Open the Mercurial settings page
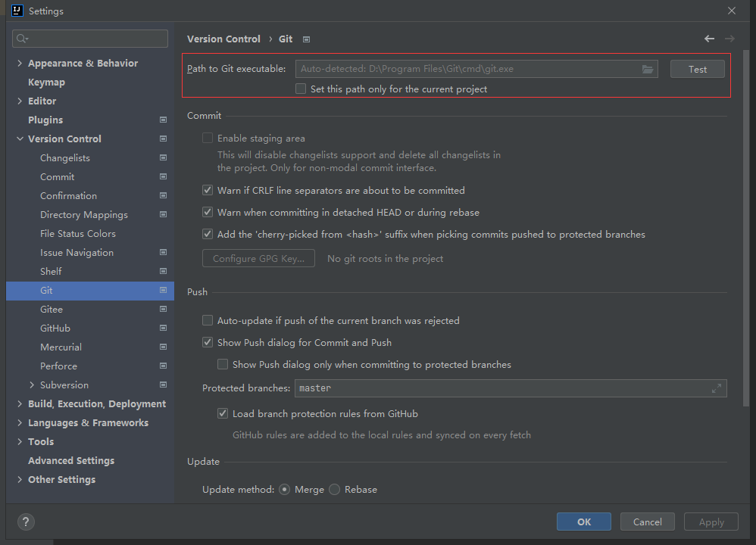 pyautogui.click(x=61, y=347)
